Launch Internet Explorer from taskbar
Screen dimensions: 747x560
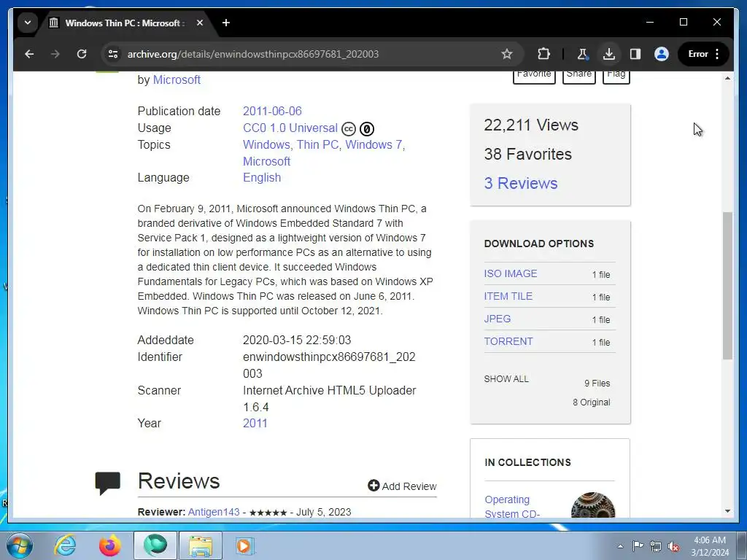click(65, 545)
